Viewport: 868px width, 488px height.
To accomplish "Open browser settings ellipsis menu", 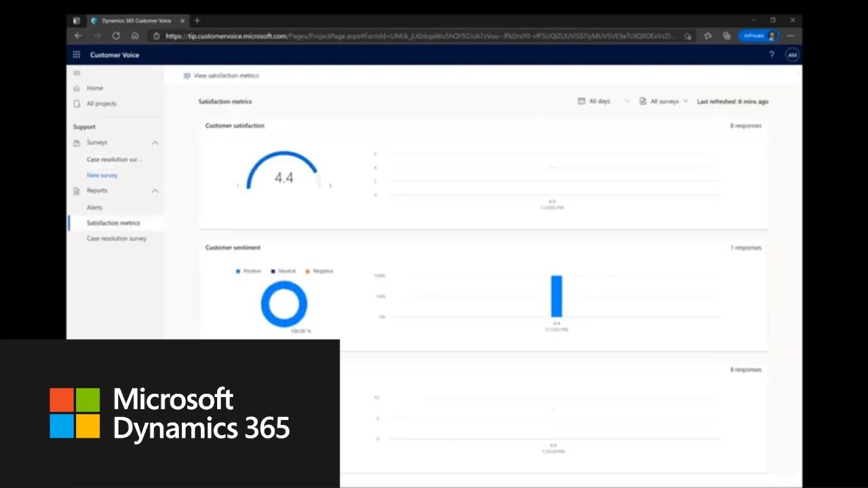I will [x=791, y=36].
